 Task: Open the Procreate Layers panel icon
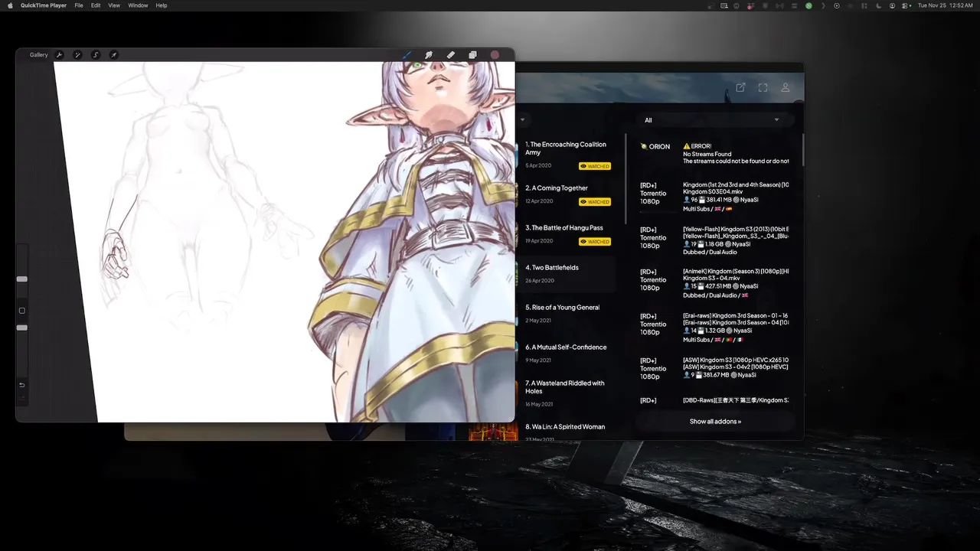click(x=472, y=55)
